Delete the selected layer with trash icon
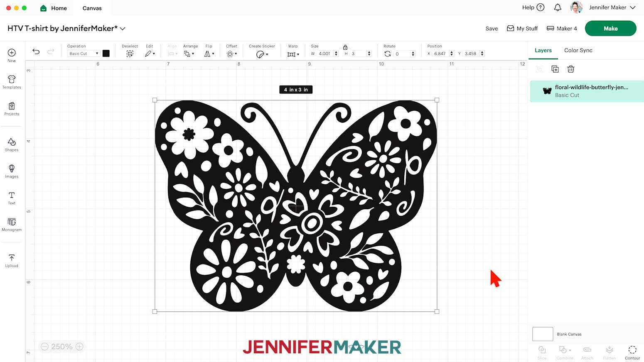 pos(571,69)
